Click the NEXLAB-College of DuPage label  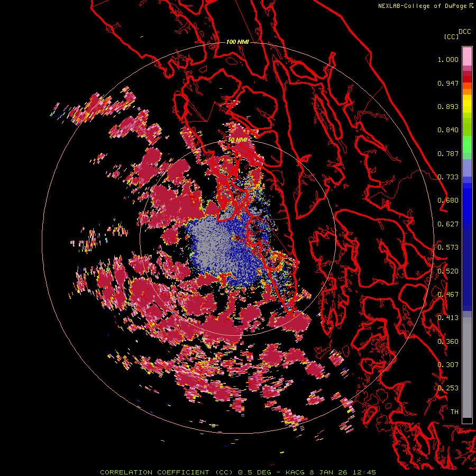tap(423, 6)
